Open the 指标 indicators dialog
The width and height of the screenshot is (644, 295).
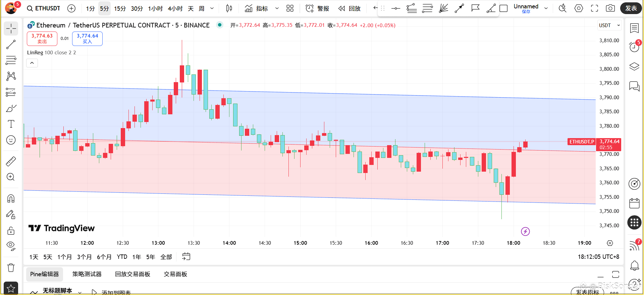tap(257, 8)
